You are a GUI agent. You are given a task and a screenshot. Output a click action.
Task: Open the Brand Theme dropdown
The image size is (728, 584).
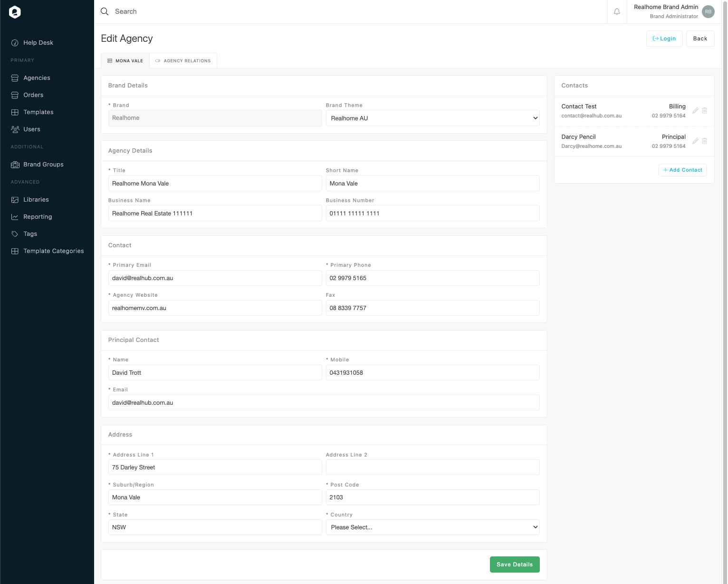[x=432, y=118]
